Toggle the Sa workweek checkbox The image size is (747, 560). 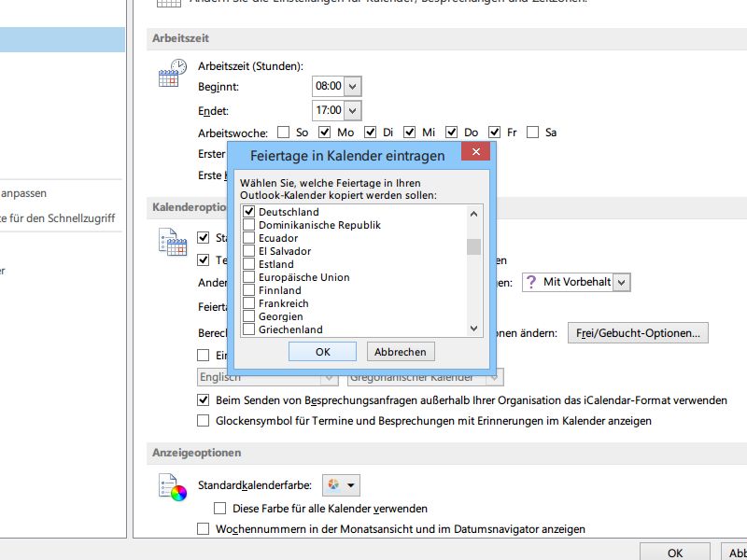pyautogui.click(x=532, y=132)
